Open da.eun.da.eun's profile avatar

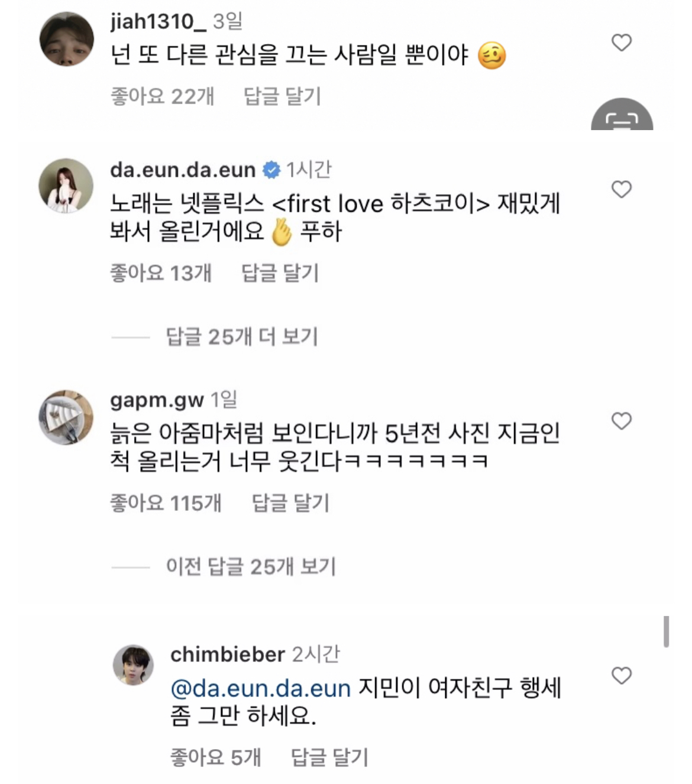pyautogui.click(x=66, y=186)
